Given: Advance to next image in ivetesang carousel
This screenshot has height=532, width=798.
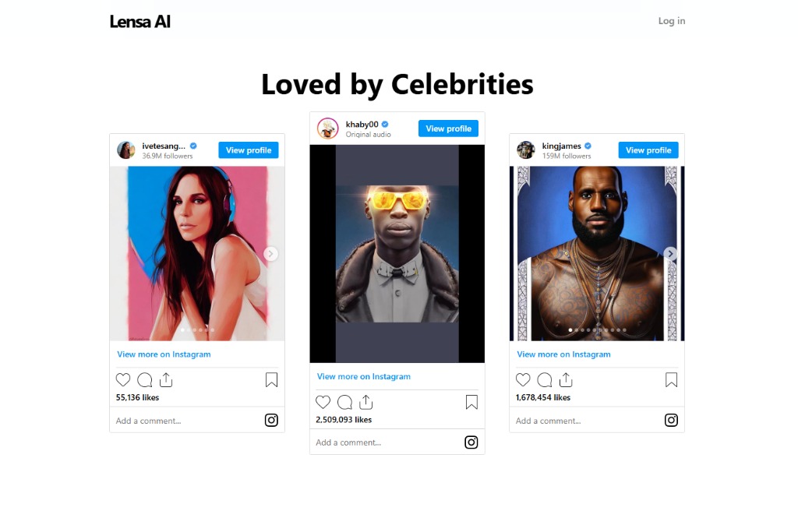Looking at the screenshot, I should click(x=270, y=254).
